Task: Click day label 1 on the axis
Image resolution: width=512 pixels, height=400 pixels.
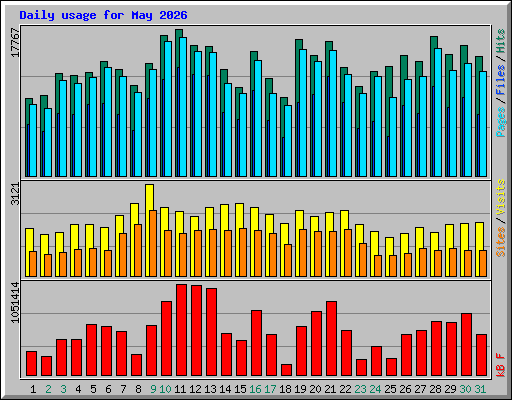Action: point(33,389)
